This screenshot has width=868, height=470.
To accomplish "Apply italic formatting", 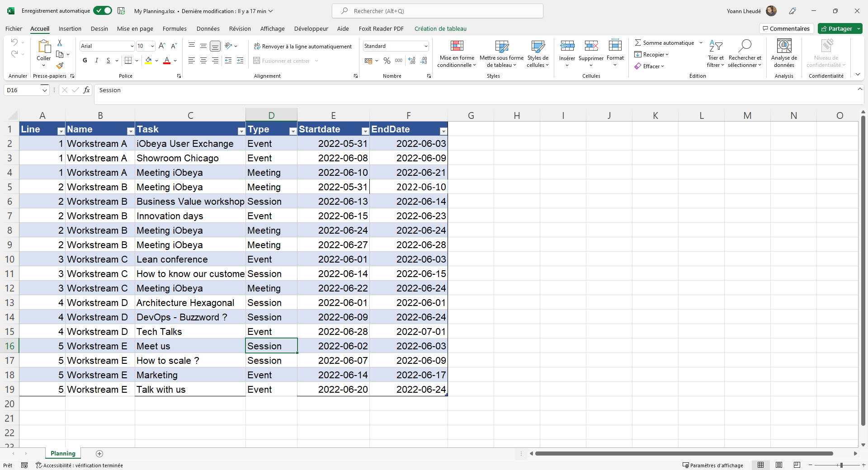I will tap(96, 60).
